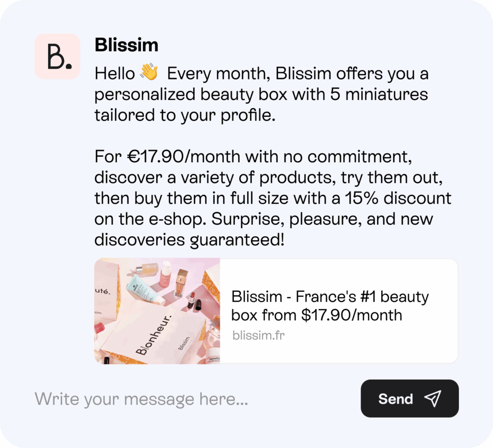493x448 pixels.
Task: Click the waving hand emoji
Action: (x=149, y=73)
